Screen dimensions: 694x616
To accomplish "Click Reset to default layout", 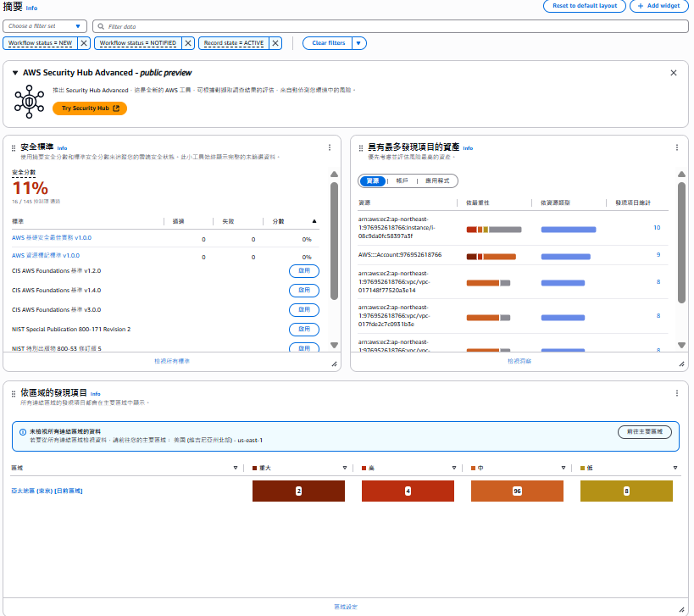I will tap(584, 6).
